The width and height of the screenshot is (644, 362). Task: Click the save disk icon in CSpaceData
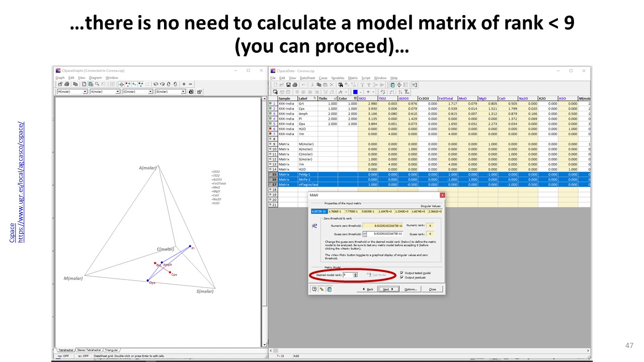tap(288, 84)
